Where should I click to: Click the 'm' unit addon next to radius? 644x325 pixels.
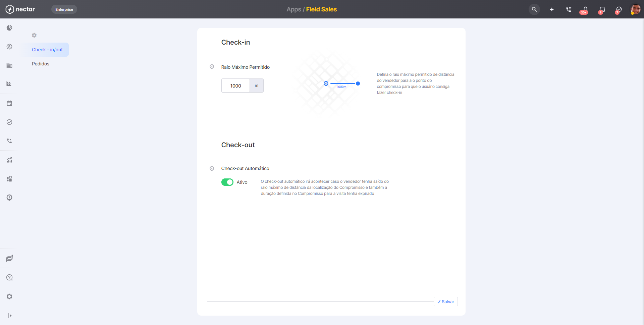click(x=257, y=86)
